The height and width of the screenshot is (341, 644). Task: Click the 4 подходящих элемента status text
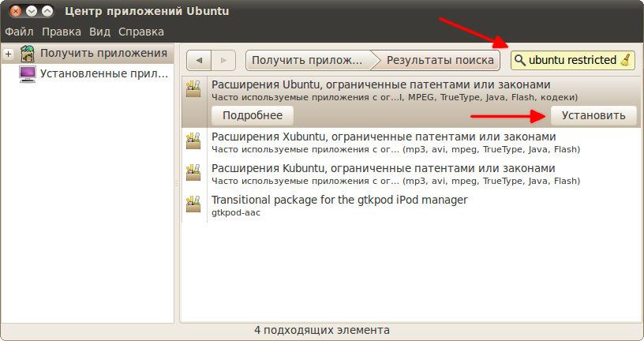pos(322,330)
